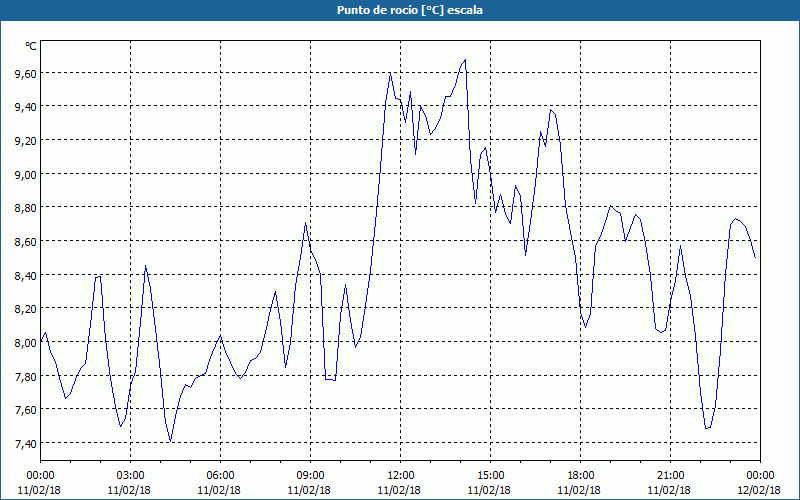Pick the "7,40" axis label
The height and width of the screenshot is (500, 800).
tap(26, 443)
